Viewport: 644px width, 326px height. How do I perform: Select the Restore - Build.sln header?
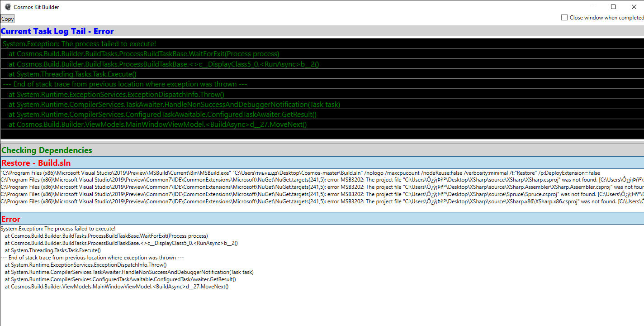(35, 163)
